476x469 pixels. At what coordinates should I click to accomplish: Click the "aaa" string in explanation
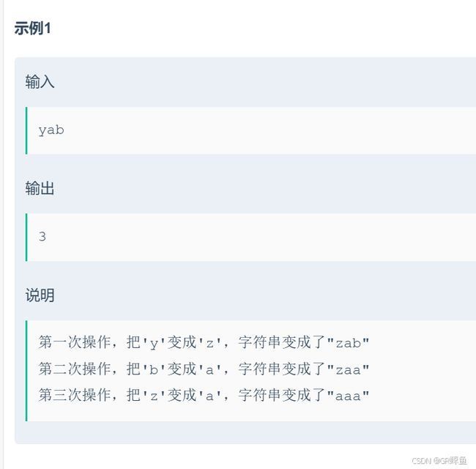(x=348, y=396)
